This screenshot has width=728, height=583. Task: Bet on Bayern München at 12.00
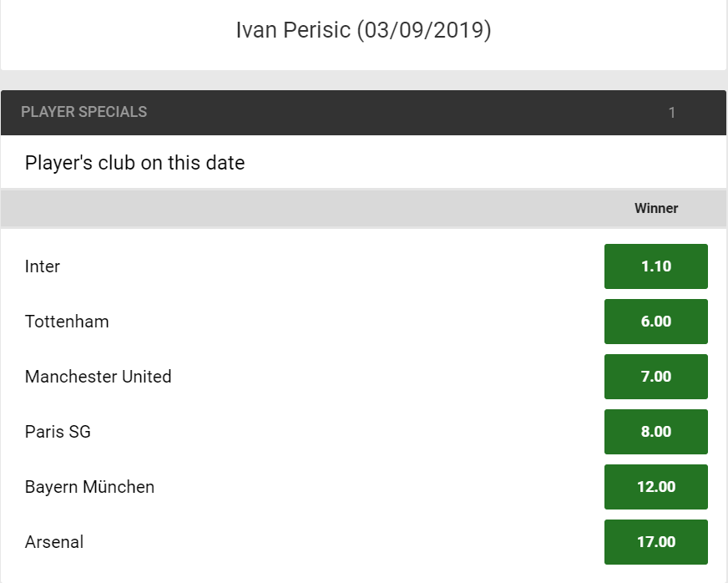tap(655, 487)
